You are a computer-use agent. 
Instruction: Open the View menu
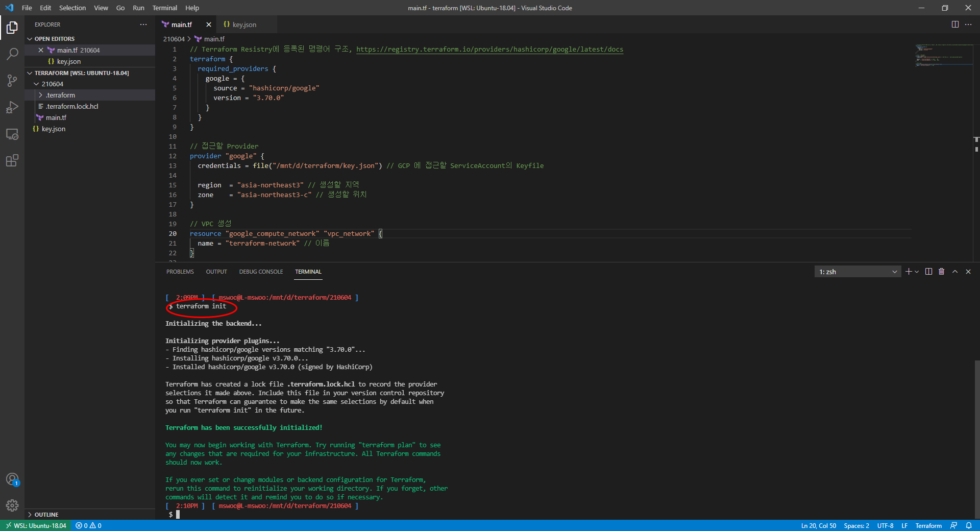[101, 8]
